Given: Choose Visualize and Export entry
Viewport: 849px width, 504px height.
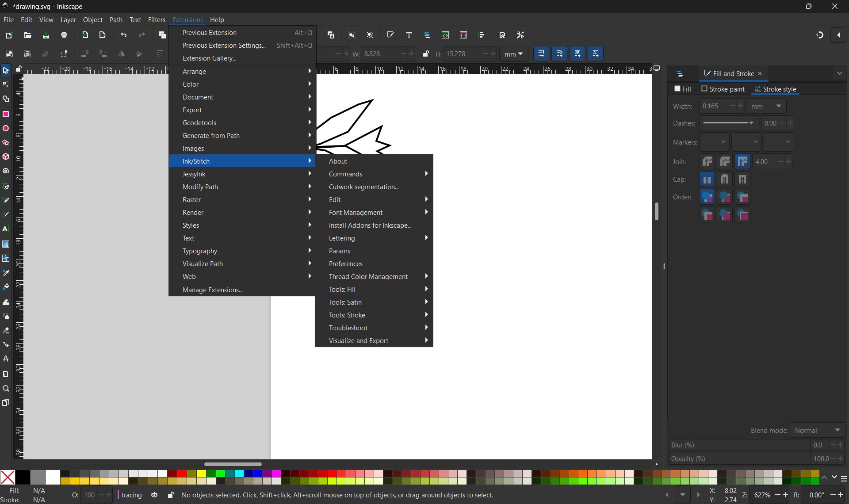Looking at the screenshot, I should pos(374,341).
